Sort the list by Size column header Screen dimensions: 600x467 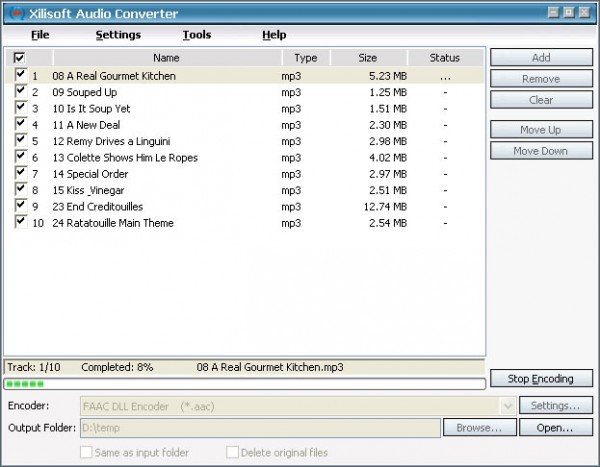pos(368,58)
